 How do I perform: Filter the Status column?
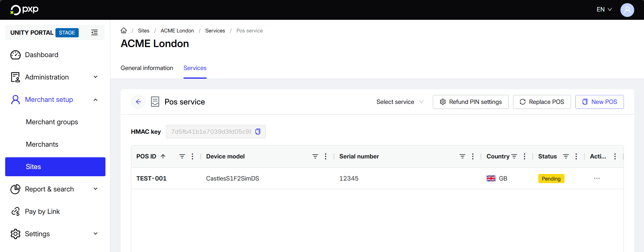tap(566, 156)
